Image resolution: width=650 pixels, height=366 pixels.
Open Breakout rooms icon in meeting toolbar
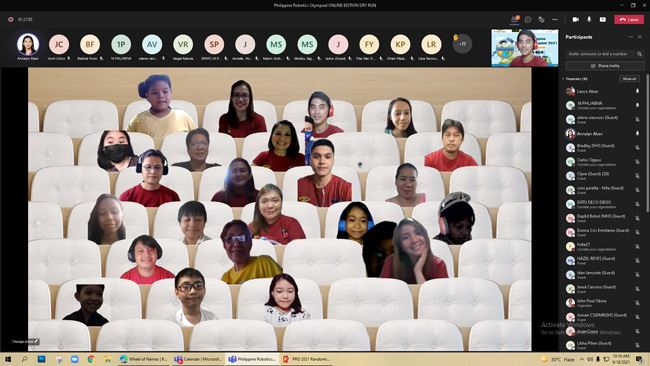pos(541,19)
